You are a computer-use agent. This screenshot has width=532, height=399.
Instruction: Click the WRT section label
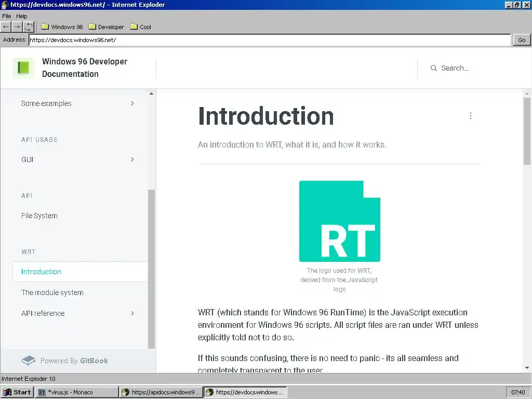tap(28, 252)
